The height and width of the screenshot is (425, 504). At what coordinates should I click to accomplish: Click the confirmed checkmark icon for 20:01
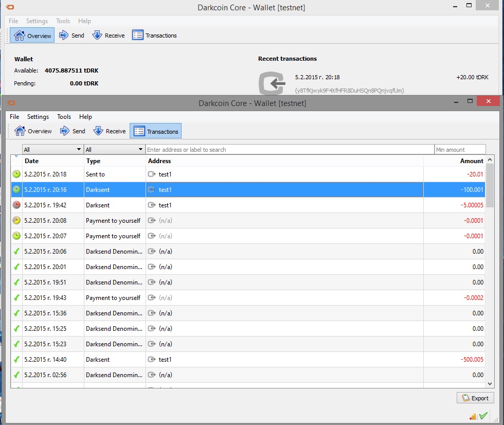pos(16,267)
